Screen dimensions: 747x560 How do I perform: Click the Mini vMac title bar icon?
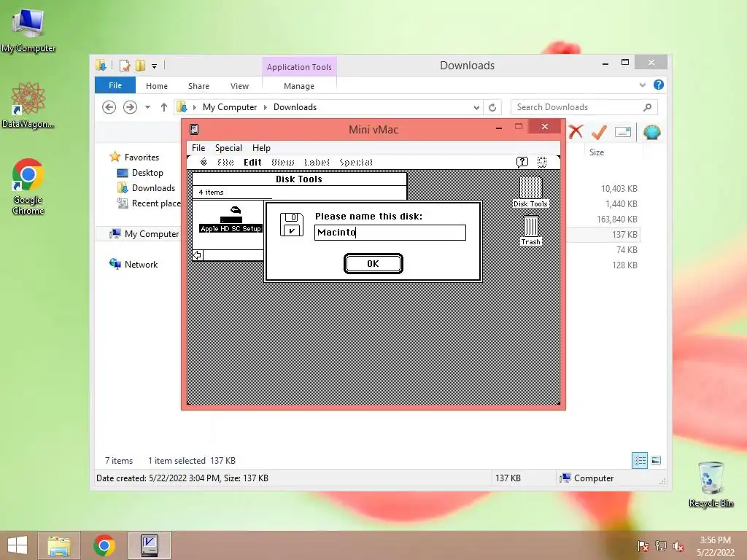point(194,129)
